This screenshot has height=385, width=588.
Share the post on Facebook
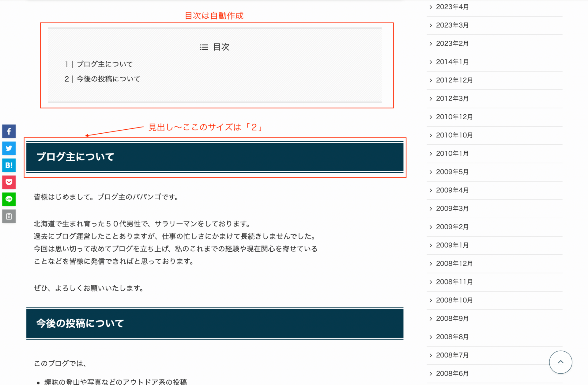[9, 131]
